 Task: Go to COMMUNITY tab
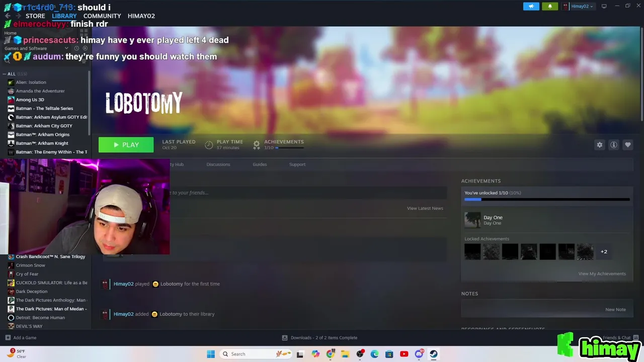[102, 16]
